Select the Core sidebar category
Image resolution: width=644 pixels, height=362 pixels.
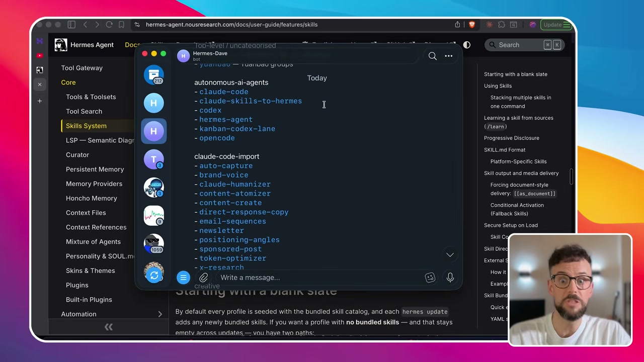[x=68, y=82]
